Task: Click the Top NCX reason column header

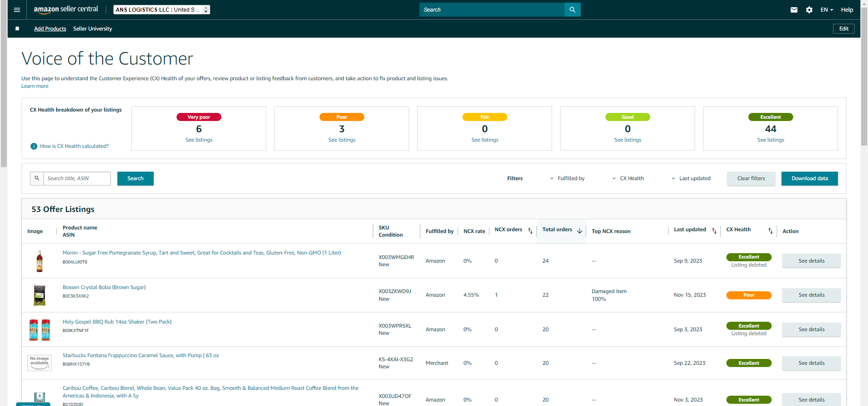Action: pos(611,231)
